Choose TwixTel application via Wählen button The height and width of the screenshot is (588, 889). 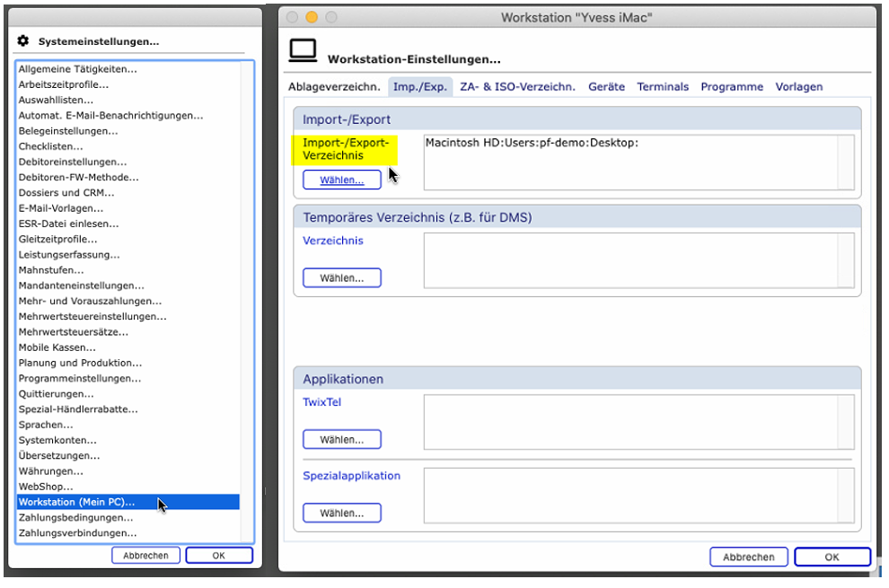342,440
